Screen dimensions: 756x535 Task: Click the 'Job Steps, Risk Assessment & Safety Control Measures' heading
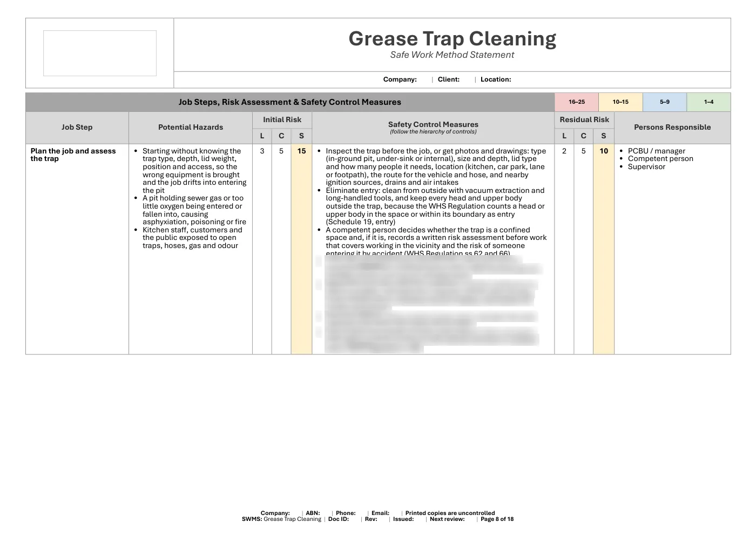(290, 102)
